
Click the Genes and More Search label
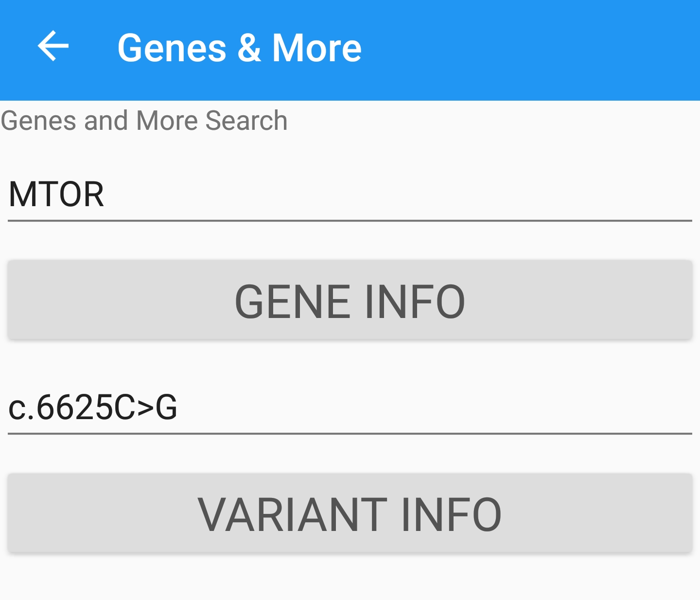144,121
